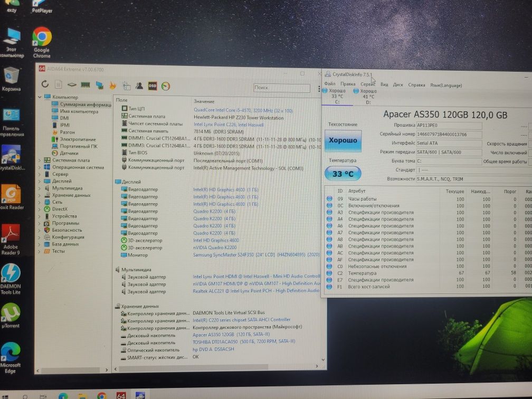Click the network computers icon in AIDA64 toolbar
Image resolution: width=532 pixels, height=399 pixels.
coord(99,85)
